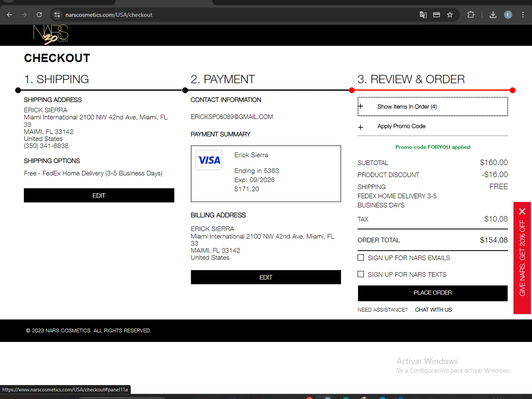Open the browser extensions puzzle icon
Image resolution: width=532 pixels, height=399 pixels.
[x=471, y=15]
